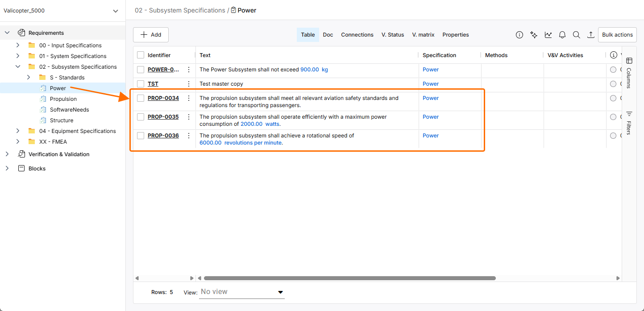This screenshot has height=311, width=644.
Task: Open the analytics chart icon
Action: pyautogui.click(x=548, y=35)
